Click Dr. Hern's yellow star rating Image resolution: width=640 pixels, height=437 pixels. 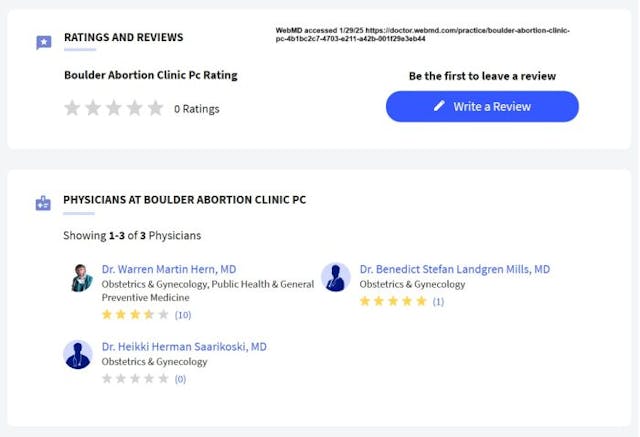point(135,314)
